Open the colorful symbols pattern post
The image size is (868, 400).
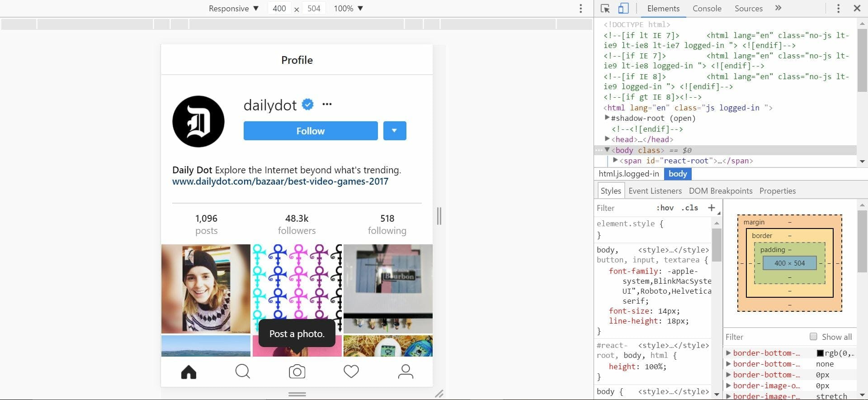point(297,289)
